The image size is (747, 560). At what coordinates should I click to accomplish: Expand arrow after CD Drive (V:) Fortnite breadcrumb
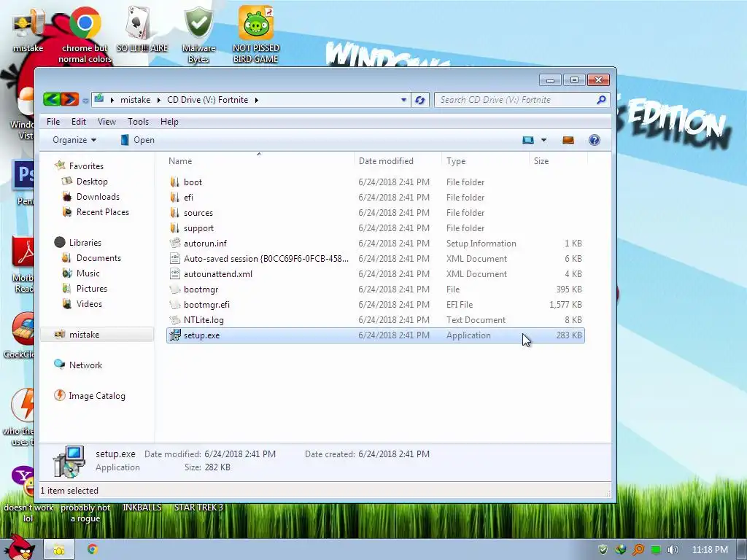pyautogui.click(x=256, y=100)
